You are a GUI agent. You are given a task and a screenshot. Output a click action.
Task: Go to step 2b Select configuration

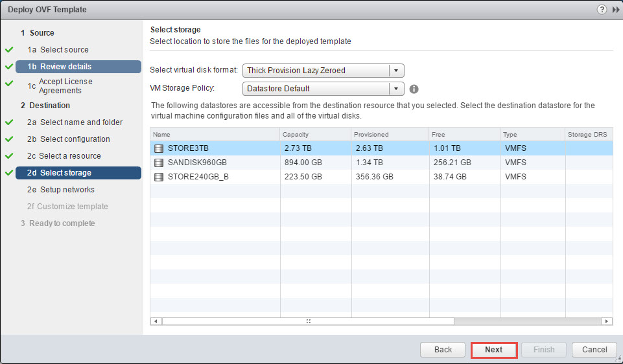pyautogui.click(x=68, y=139)
